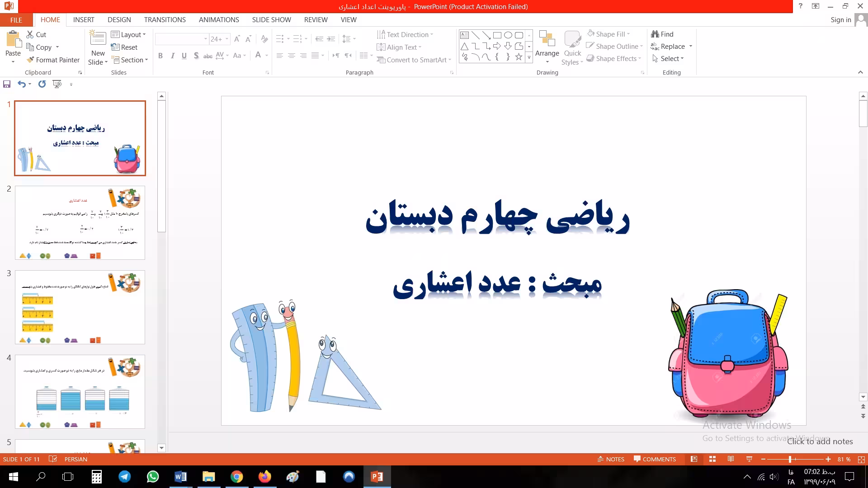Switch to the SLIDE SHOW tab

point(272,20)
